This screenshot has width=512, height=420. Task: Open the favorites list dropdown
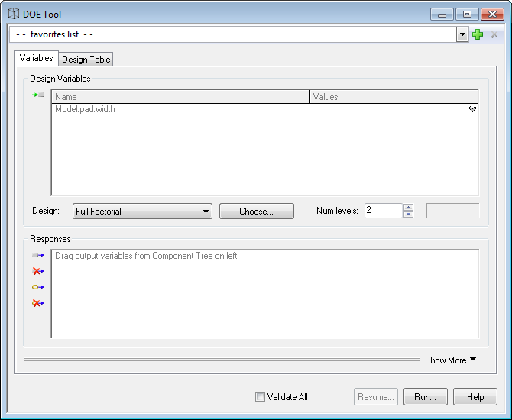click(x=462, y=34)
